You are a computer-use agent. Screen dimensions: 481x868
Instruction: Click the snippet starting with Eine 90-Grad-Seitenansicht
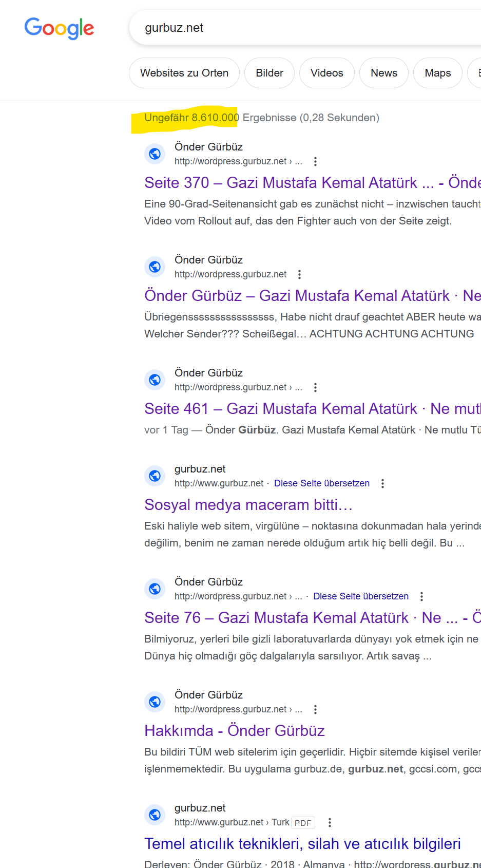point(313,212)
